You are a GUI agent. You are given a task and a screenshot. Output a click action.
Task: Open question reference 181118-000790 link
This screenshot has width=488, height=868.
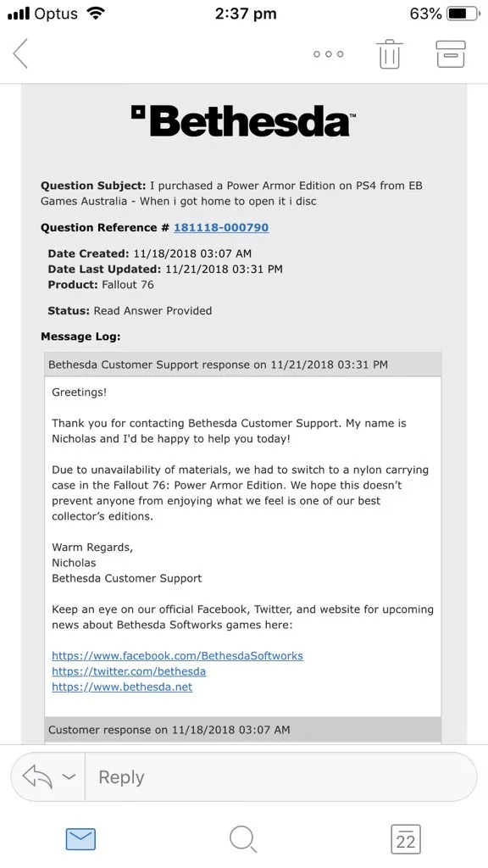coord(221,227)
